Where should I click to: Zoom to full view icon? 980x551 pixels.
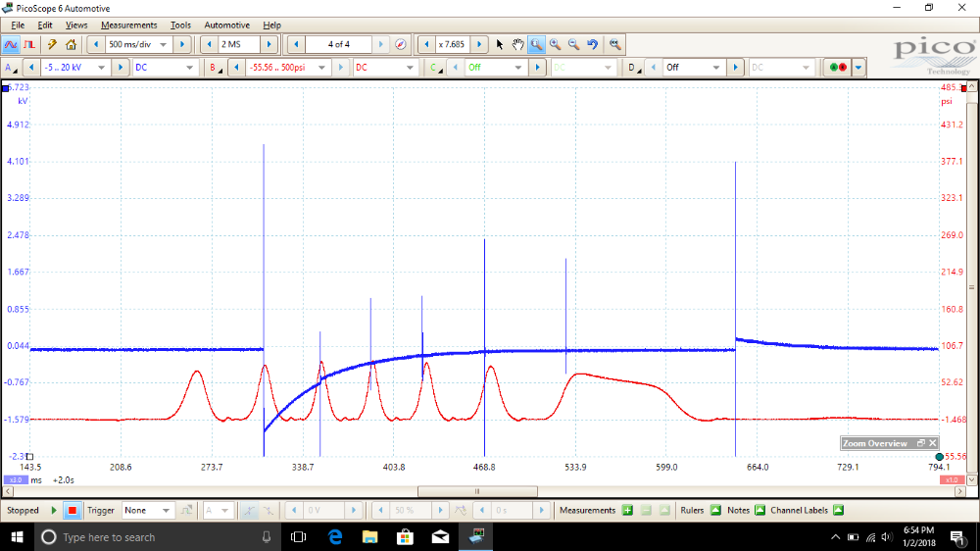615,44
